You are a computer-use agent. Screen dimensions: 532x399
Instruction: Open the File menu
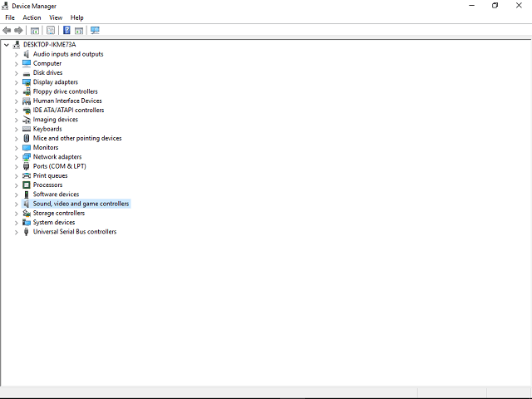10,17
